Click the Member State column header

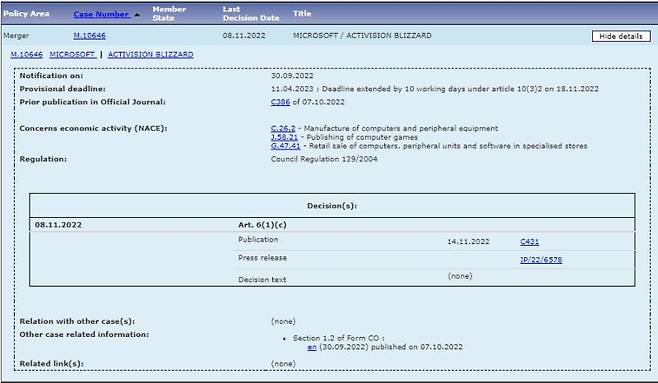tap(169, 13)
